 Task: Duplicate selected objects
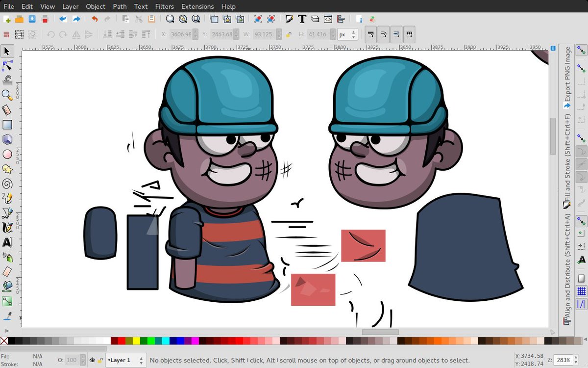point(214,19)
